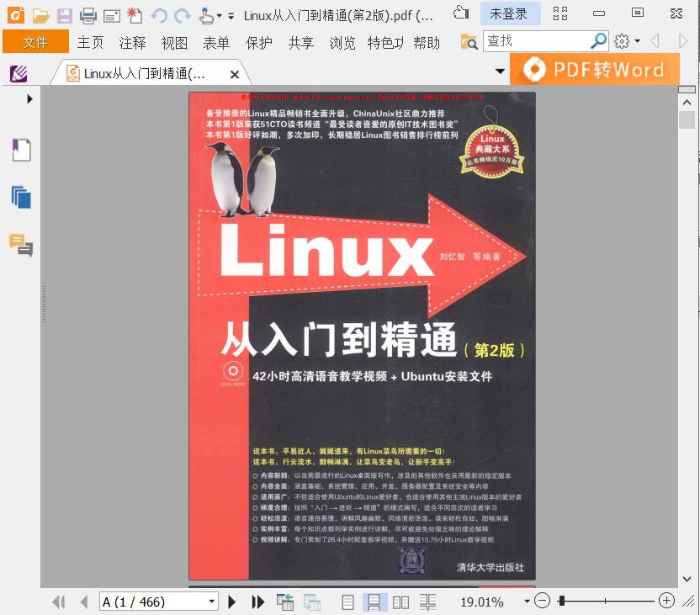
Task: Go to the first page
Action: [59, 602]
